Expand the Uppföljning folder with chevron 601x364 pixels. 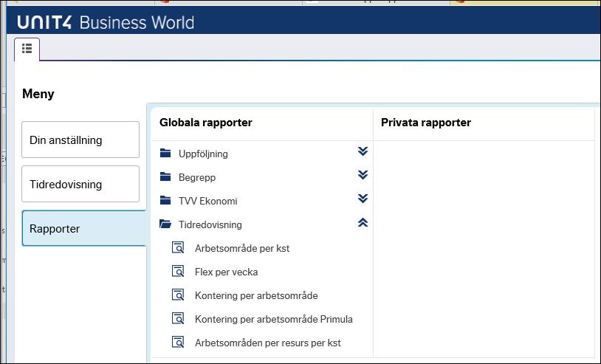coord(363,151)
